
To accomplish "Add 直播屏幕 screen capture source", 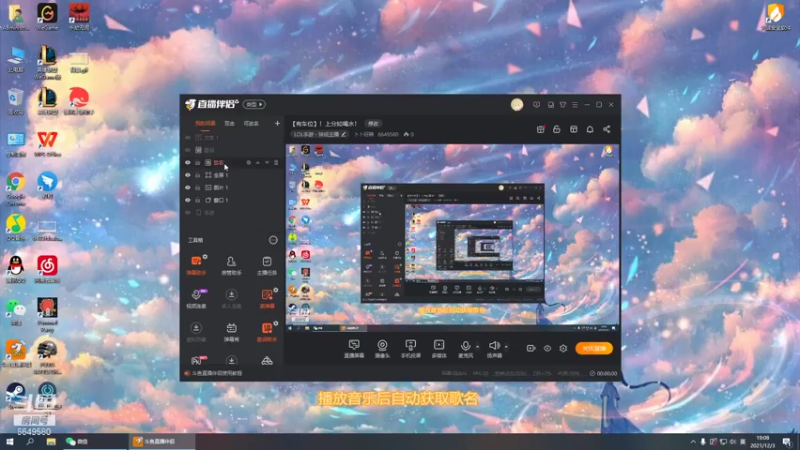I will click(354, 348).
